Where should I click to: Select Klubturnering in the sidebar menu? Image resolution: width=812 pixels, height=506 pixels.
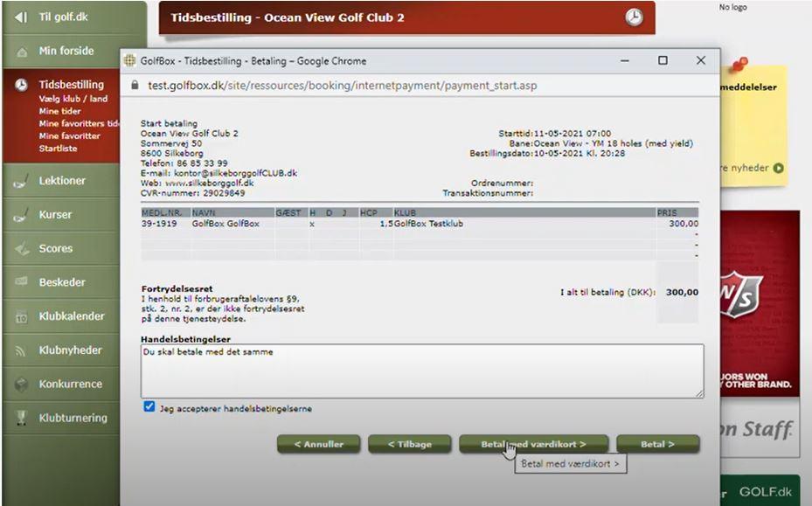(x=73, y=418)
